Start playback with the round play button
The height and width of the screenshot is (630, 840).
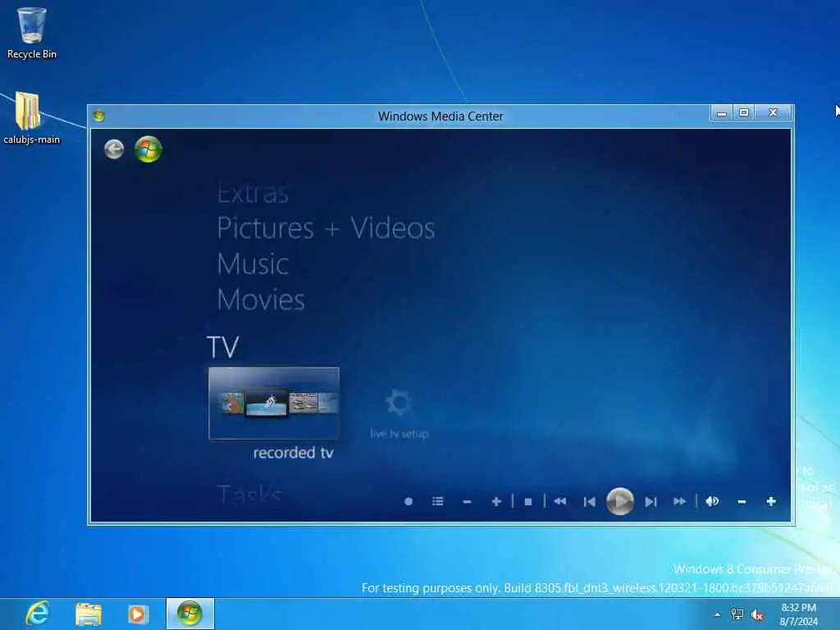(620, 501)
